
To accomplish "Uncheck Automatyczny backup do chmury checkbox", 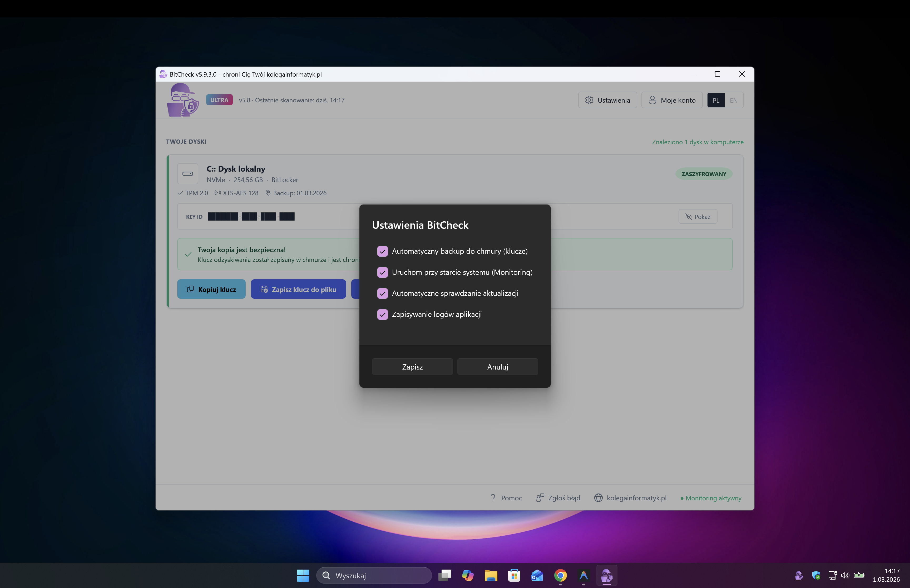I will [x=382, y=251].
